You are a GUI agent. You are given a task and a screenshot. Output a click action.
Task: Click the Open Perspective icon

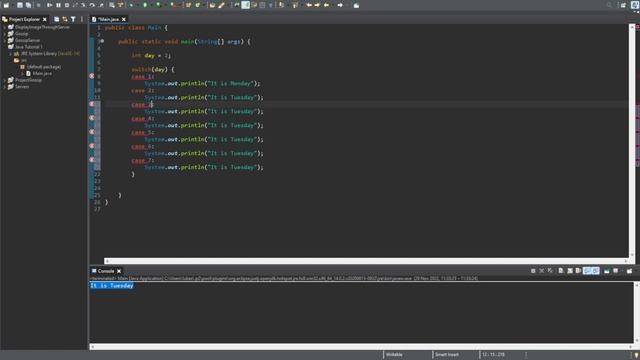(623, 5)
